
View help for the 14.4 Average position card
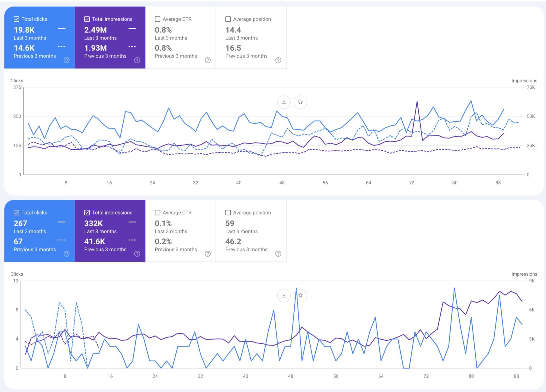pyautogui.click(x=278, y=60)
